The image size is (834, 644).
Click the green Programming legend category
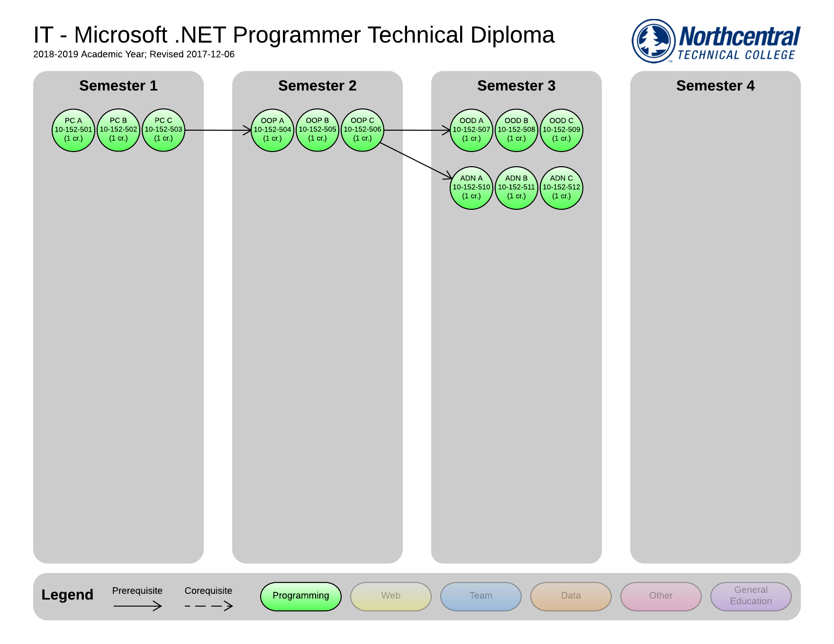301,596
